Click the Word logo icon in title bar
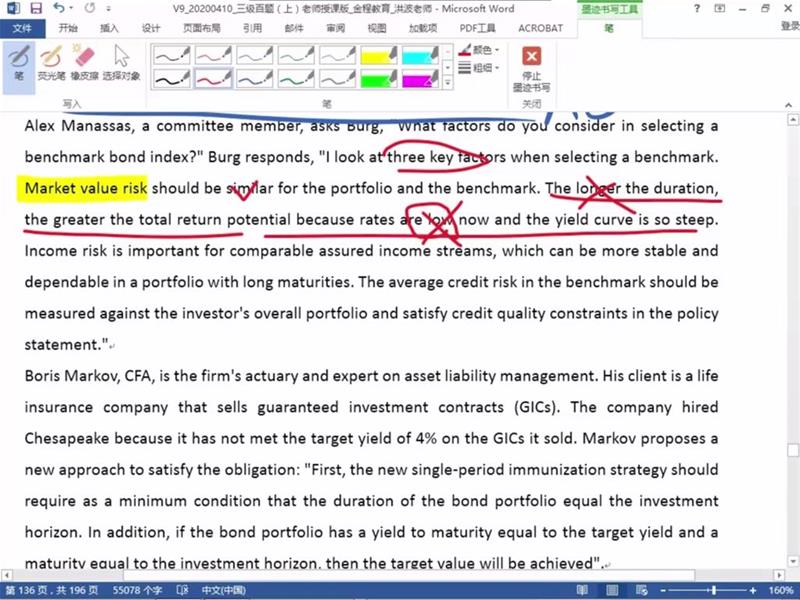This screenshot has width=800, height=600. 12,8
